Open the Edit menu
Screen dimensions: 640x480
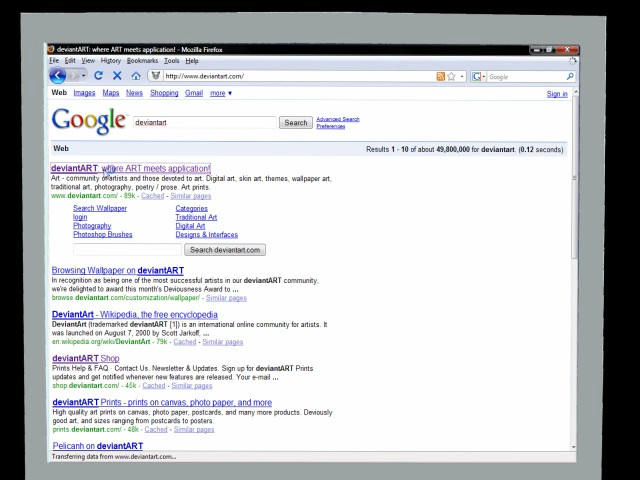[x=70, y=61]
